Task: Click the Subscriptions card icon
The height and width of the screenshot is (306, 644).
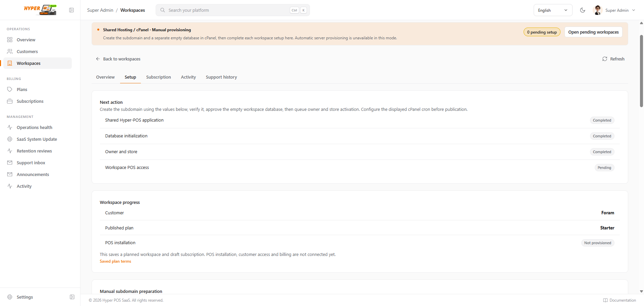Action: point(10,101)
